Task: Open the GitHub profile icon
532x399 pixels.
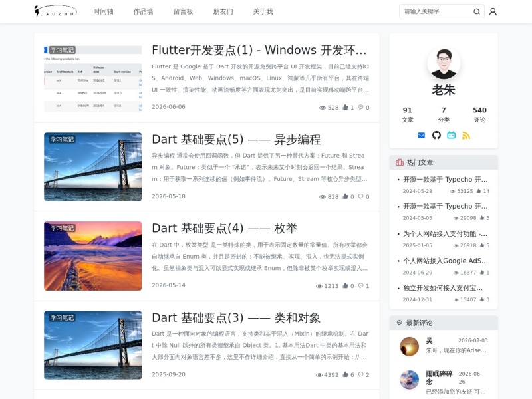Action: (436, 136)
